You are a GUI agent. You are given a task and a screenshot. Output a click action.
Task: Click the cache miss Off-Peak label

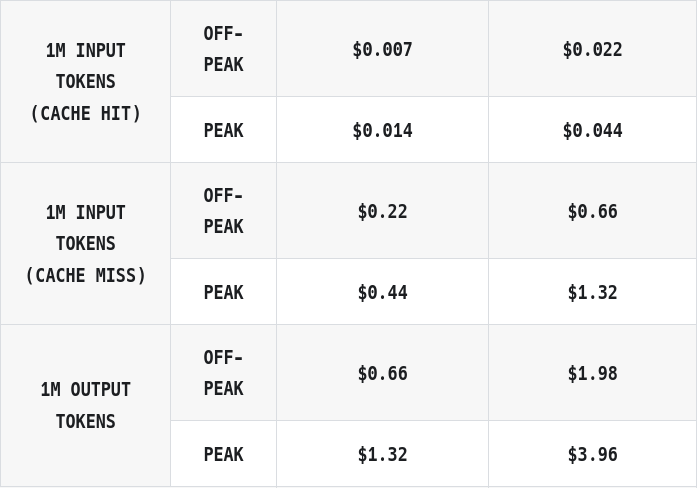[x=224, y=211]
